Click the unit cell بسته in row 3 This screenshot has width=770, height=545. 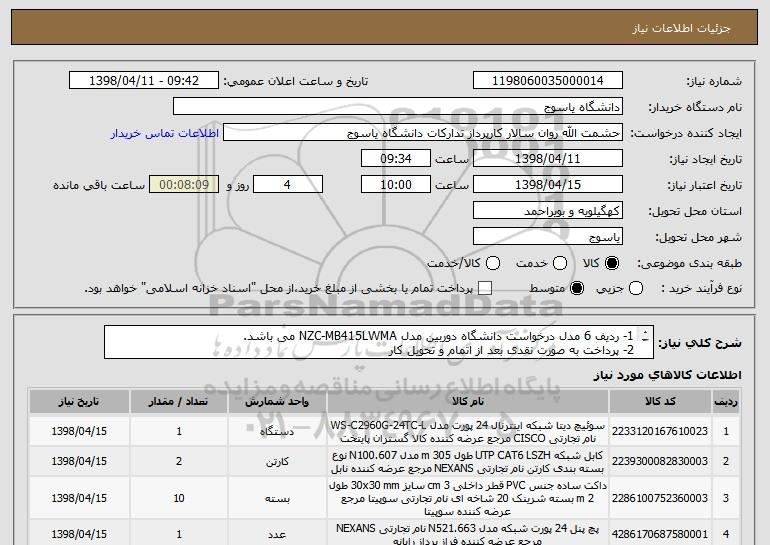click(x=277, y=498)
